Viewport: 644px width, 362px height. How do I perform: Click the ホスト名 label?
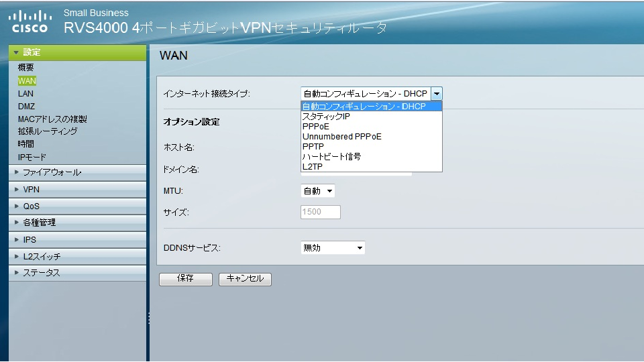pos(179,147)
